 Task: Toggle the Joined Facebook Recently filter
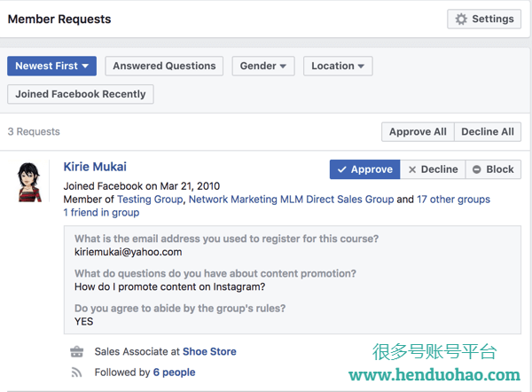tap(81, 94)
